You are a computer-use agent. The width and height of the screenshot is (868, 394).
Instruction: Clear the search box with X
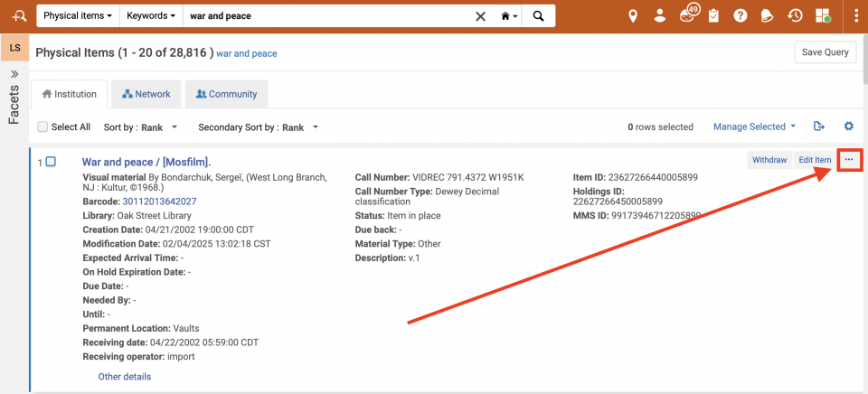point(480,16)
